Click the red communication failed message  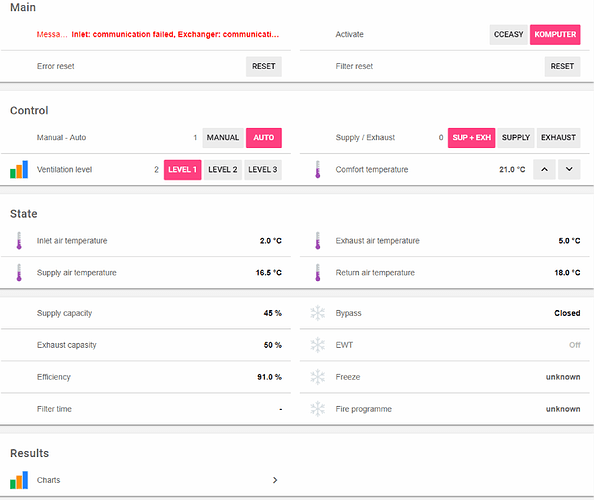tap(175, 34)
